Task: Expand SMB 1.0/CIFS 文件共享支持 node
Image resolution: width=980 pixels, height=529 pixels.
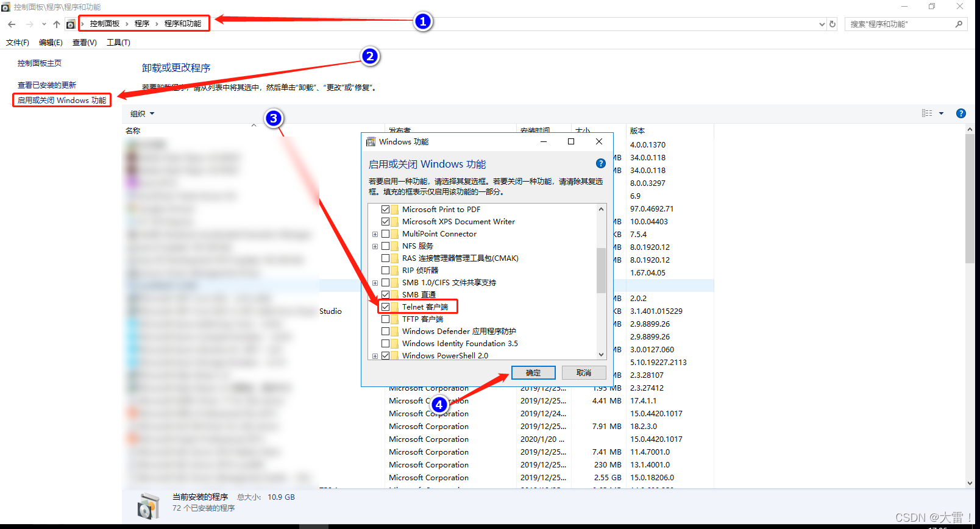Action: (x=375, y=283)
